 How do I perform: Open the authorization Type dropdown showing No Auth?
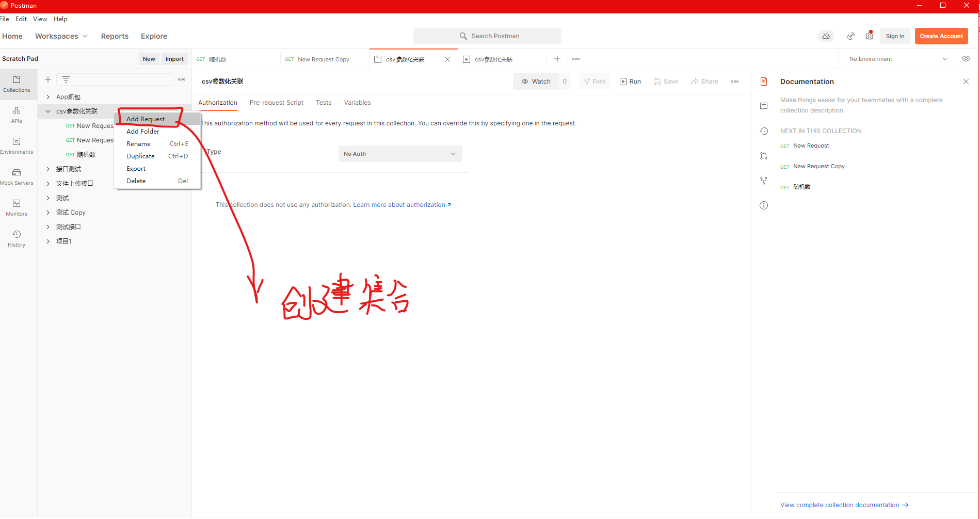click(400, 153)
